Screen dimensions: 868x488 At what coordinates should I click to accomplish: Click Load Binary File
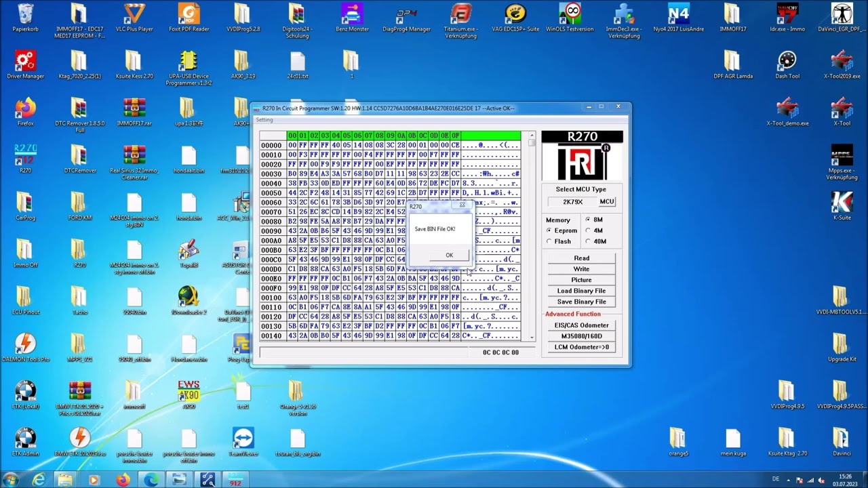point(581,291)
